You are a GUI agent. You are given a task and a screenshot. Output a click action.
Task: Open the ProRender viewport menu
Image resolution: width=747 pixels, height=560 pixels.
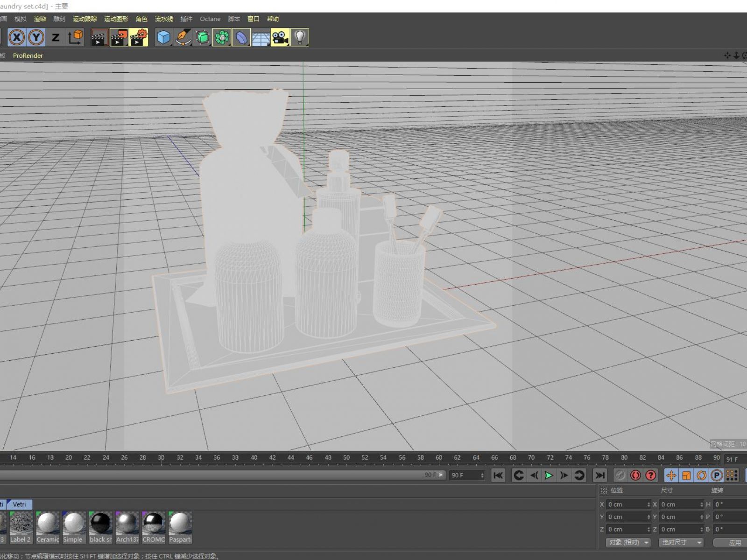28,56
